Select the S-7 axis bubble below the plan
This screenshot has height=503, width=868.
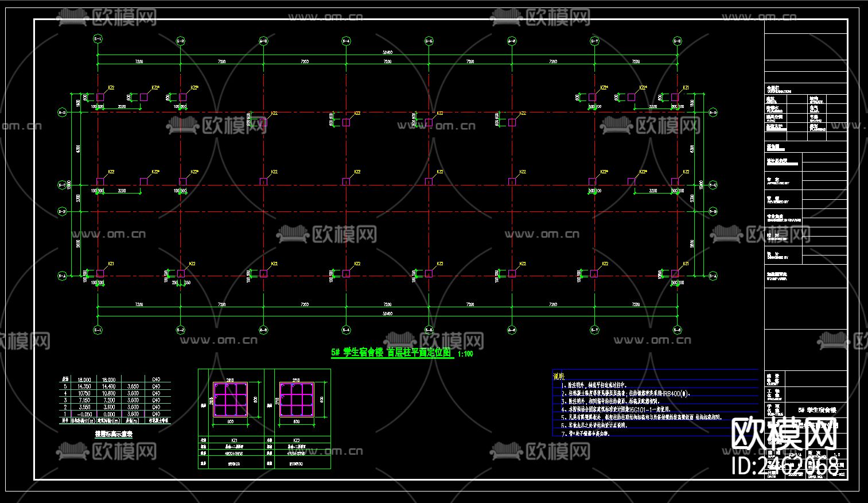click(x=594, y=330)
